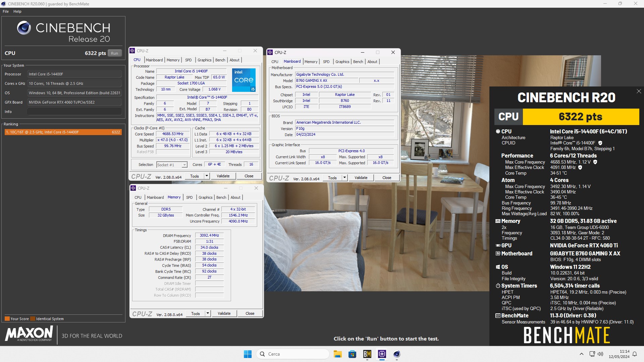Click the Cinebench Info field

coord(74,112)
